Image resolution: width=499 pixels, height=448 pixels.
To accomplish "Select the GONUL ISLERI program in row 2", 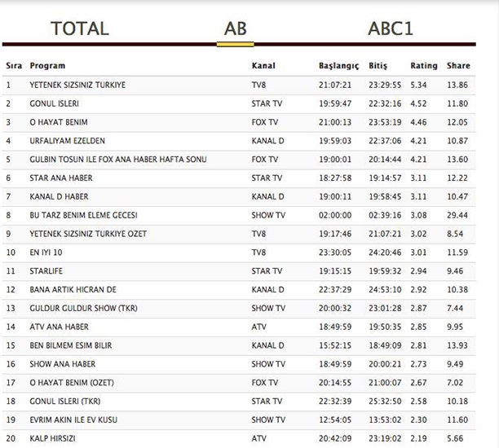I will [x=54, y=103].
